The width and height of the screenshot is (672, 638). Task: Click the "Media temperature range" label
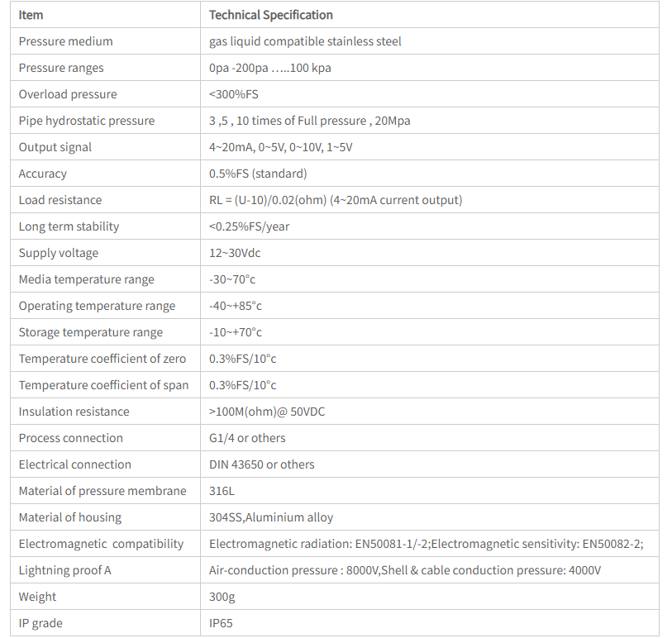[x=87, y=279]
